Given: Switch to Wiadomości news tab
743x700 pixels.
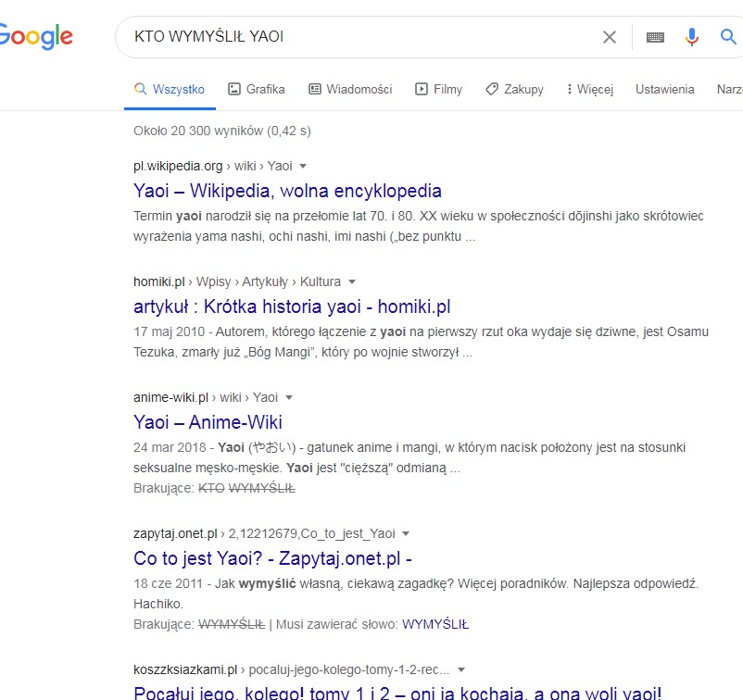Looking at the screenshot, I should click(350, 90).
